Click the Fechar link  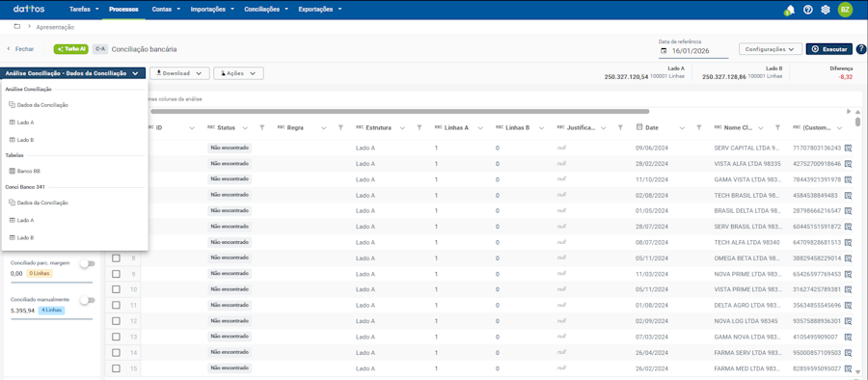pos(20,49)
